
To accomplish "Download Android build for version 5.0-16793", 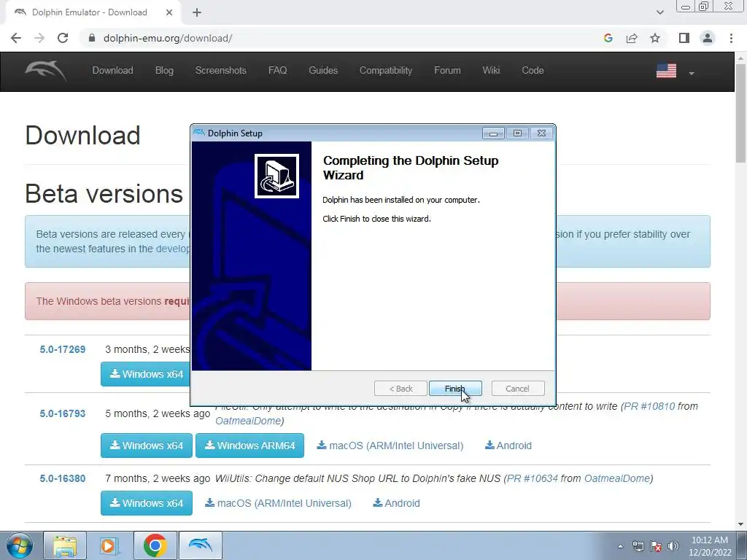I will 508,446.
